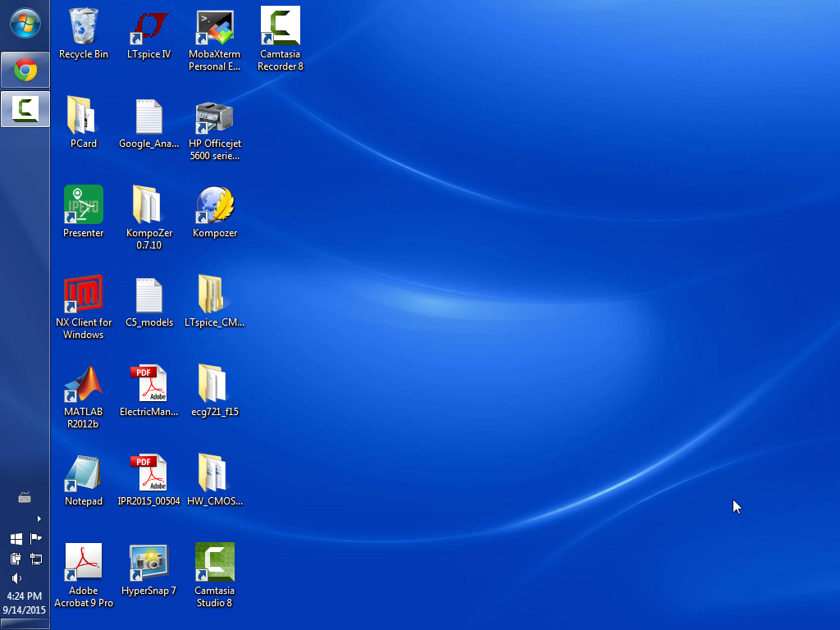Open the volume speaker control in tray
Screen dimensions: 840x630
point(16,578)
